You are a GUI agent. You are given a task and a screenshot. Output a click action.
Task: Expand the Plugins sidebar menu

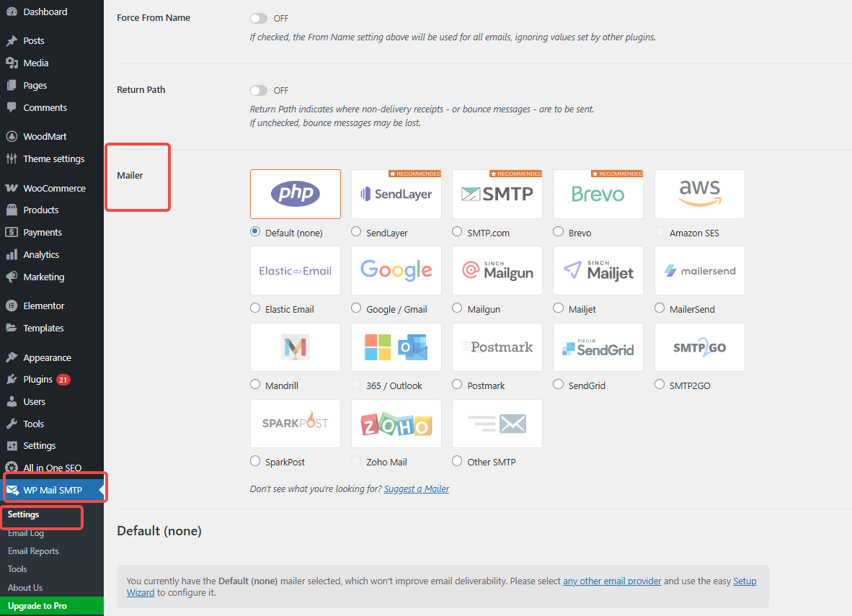[37, 380]
